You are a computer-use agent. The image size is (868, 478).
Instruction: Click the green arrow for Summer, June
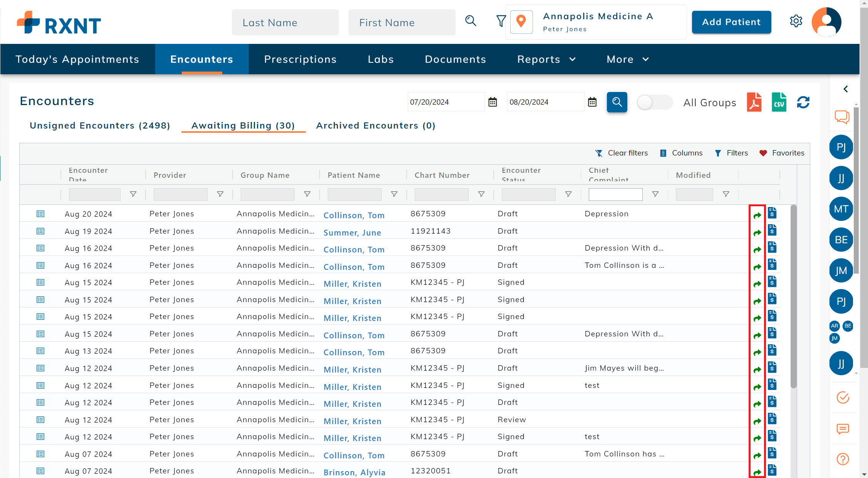click(757, 232)
